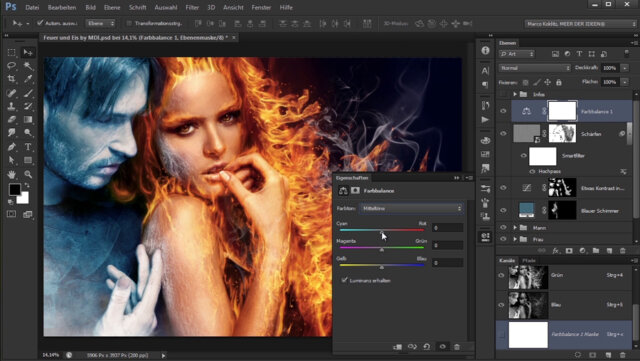Open the layer filter Art dropdown
Viewport: 640px width, 361px height.
pyautogui.click(x=517, y=54)
